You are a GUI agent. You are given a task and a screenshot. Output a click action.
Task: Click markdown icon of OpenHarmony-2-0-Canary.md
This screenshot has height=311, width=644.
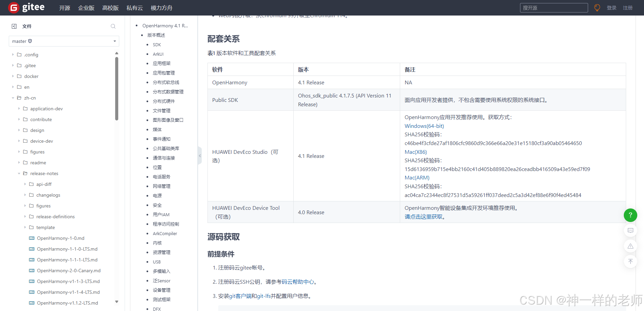pos(32,271)
